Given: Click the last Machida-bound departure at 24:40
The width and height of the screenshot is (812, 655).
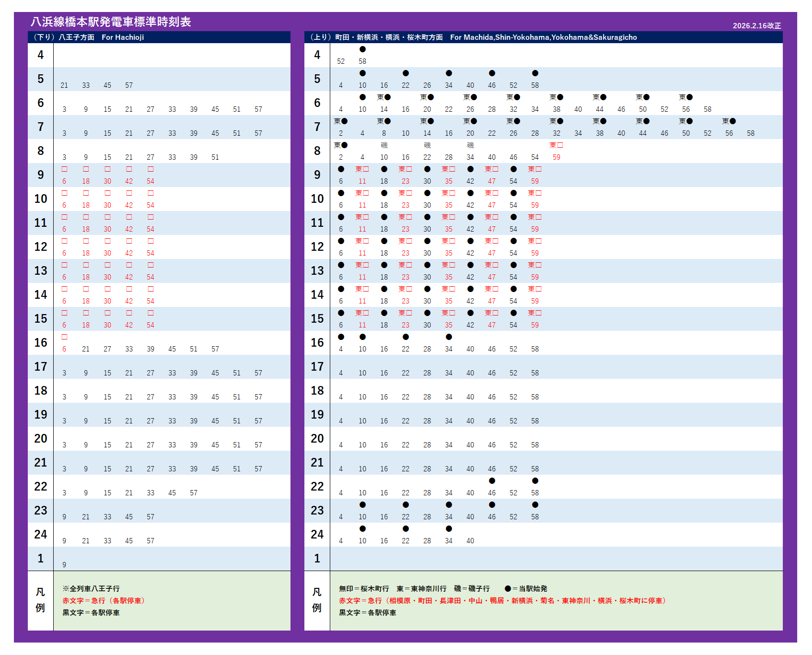Looking at the screenshot, I should coord(470,541).
